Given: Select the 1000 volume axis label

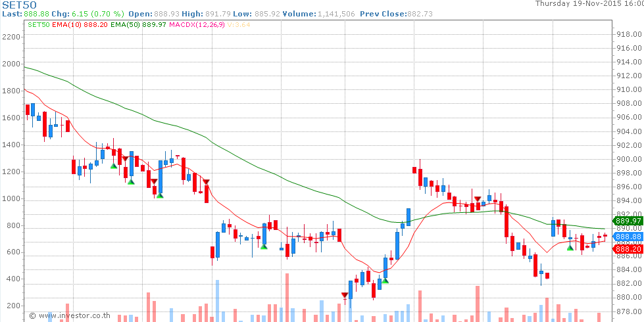Looking at the screenshot, I should [x=10, y=199].
